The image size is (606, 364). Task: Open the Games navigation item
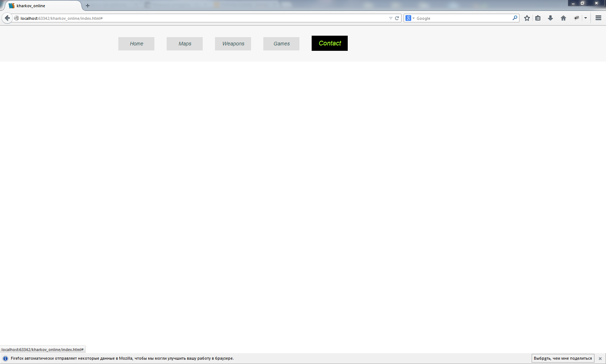click(x=281, y=44)
